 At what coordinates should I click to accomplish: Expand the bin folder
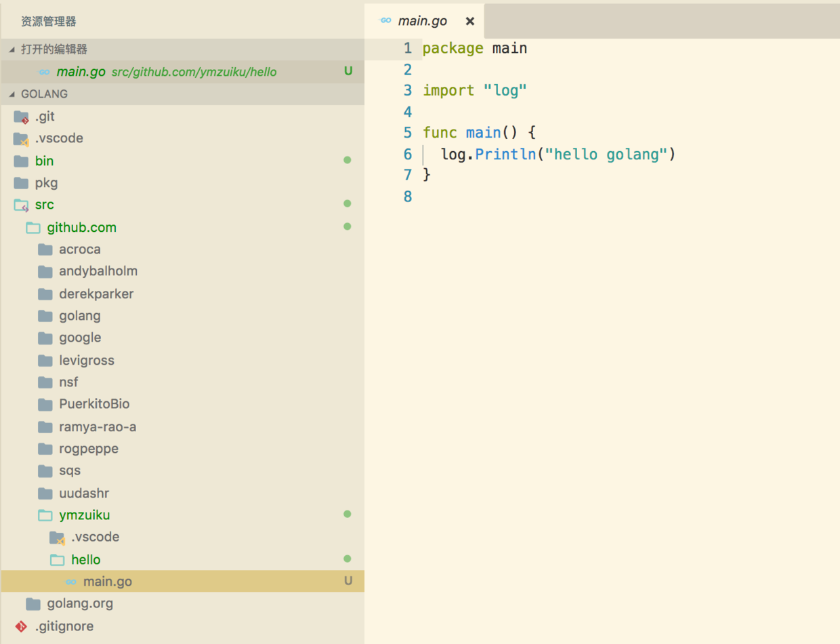44,161
